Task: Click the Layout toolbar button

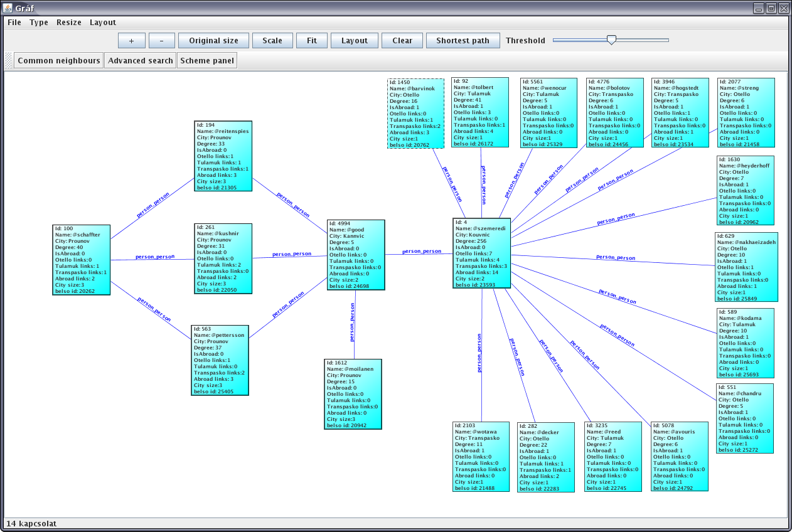Action: pyautogui.click(x=355, y=41)
